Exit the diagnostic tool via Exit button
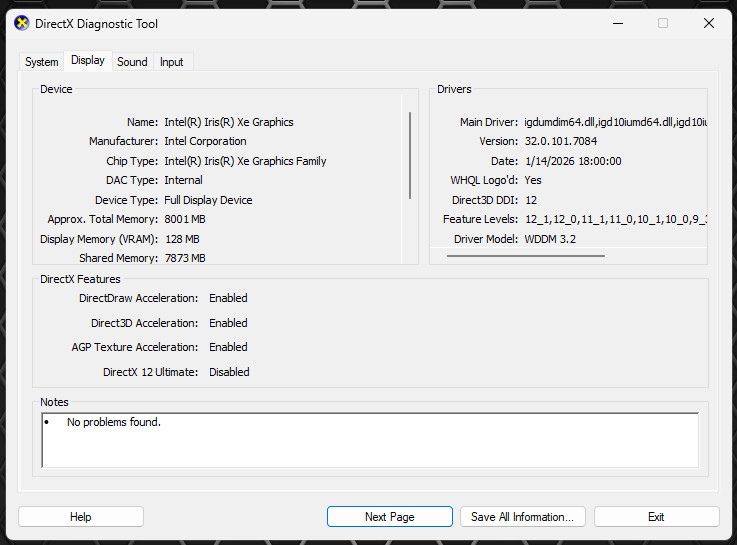This screenshot has height=545, width=737. point(657,517)
